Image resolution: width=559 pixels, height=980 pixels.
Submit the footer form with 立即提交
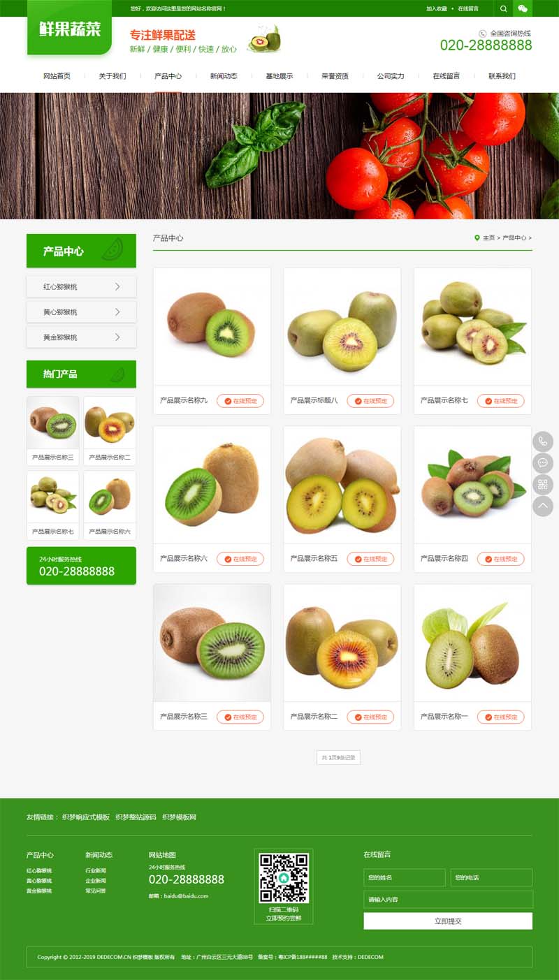448,921
